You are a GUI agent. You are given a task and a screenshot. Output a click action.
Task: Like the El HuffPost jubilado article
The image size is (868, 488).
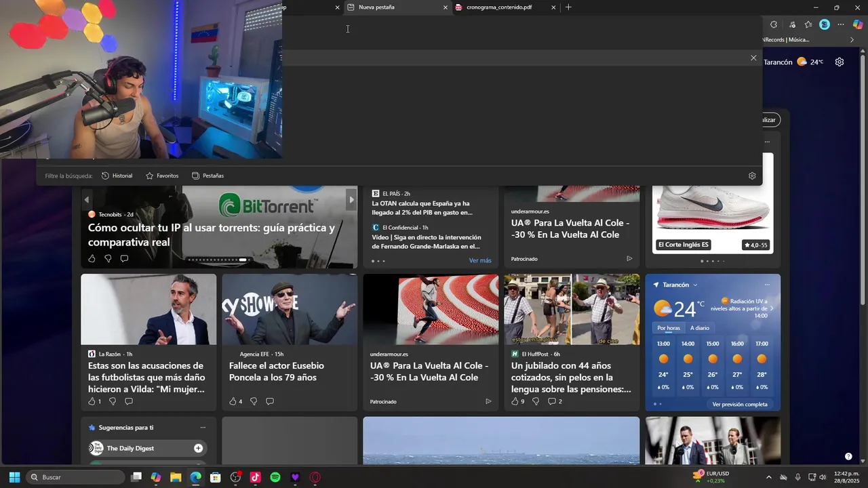(515, 401)
